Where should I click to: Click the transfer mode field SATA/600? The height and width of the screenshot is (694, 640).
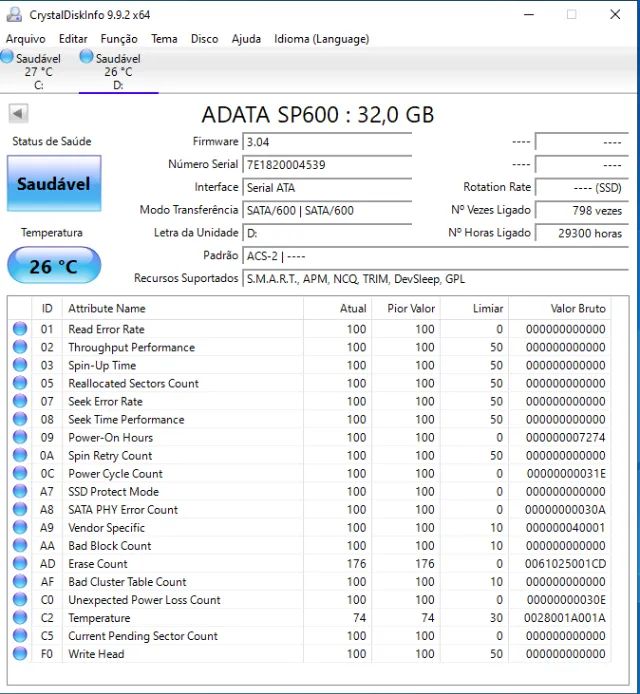click(x=327, y=210)
